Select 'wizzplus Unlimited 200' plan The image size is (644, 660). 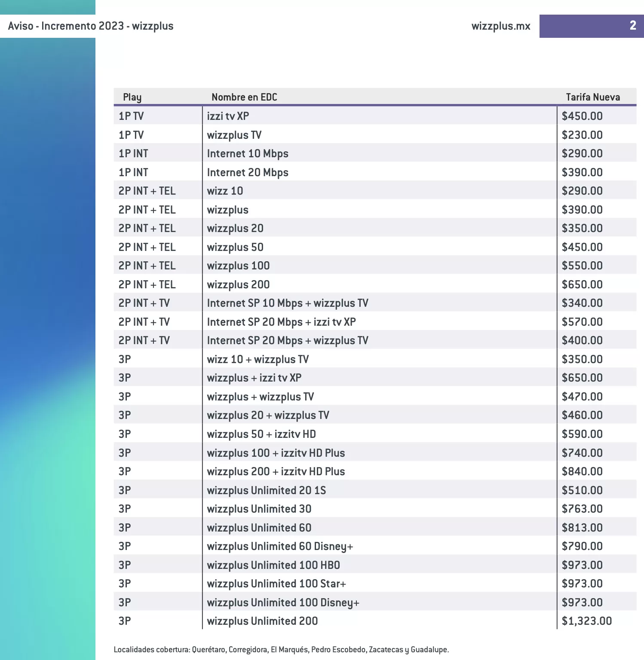coord(262,621)
